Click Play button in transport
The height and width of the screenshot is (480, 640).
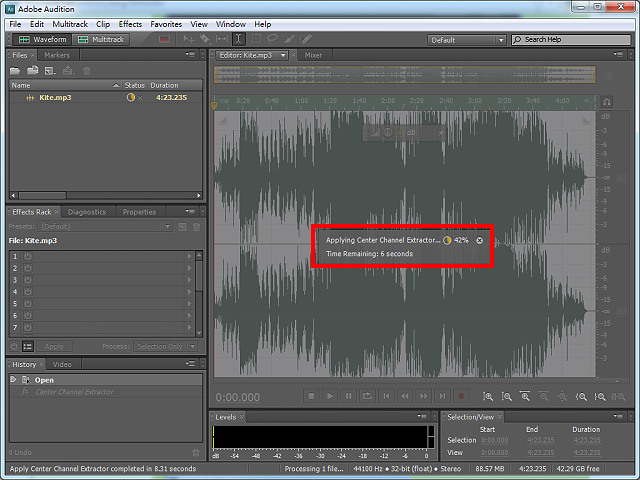coord(330,396)
